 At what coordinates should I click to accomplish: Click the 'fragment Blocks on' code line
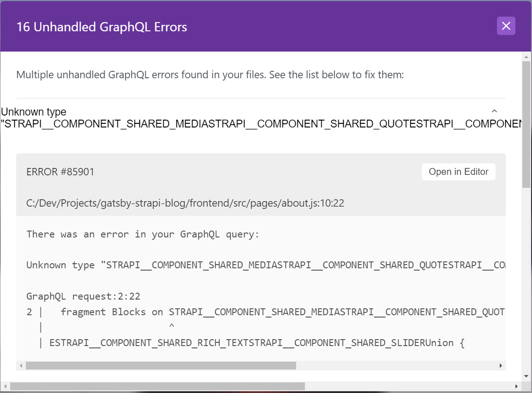[266, 312]
